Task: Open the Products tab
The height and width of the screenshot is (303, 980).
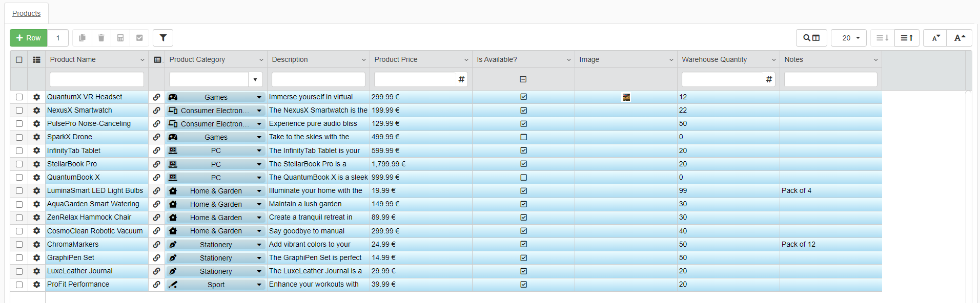Action: click(27, 13)
